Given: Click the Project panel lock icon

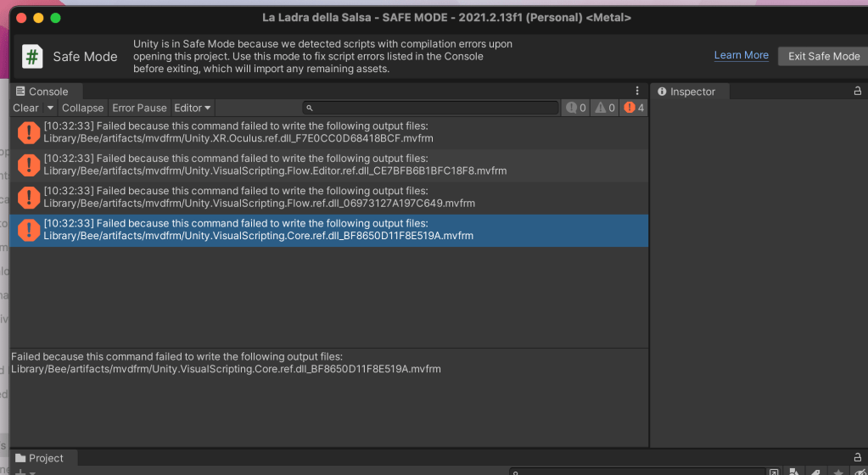Looking at the screenshot, I should click(857, 458).
